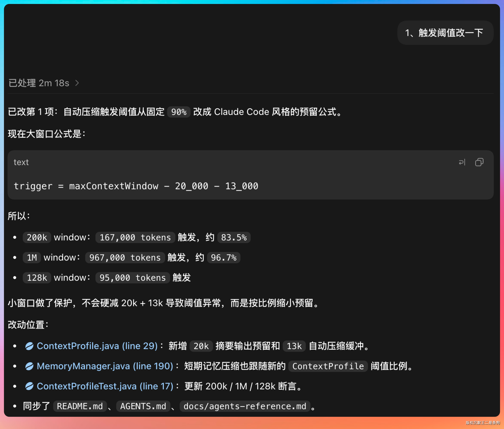Click the file icon beside MemoryManager.java
Image resolution: width=504 pixels, height=429 pixels.
tap(29, 366)
